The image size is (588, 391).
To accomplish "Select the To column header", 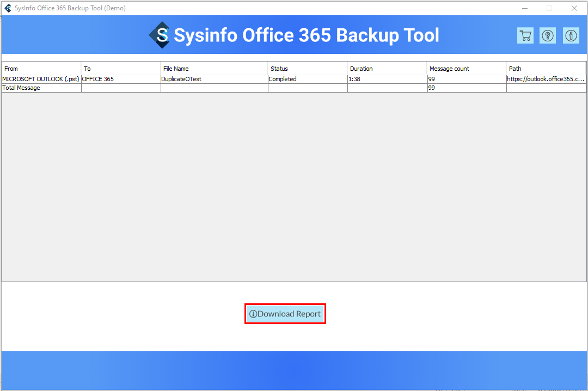I will (121, 69).
